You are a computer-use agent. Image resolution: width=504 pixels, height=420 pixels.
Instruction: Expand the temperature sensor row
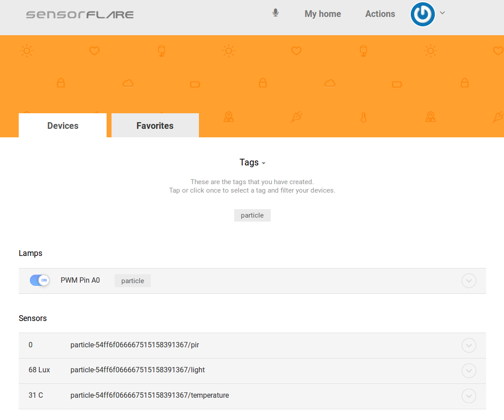(469, 395)
